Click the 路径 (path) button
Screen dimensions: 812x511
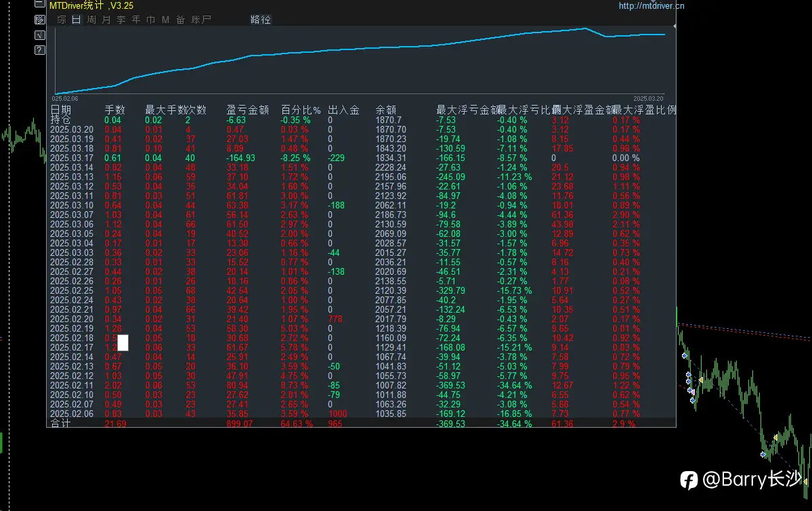[x=261, y=20]
